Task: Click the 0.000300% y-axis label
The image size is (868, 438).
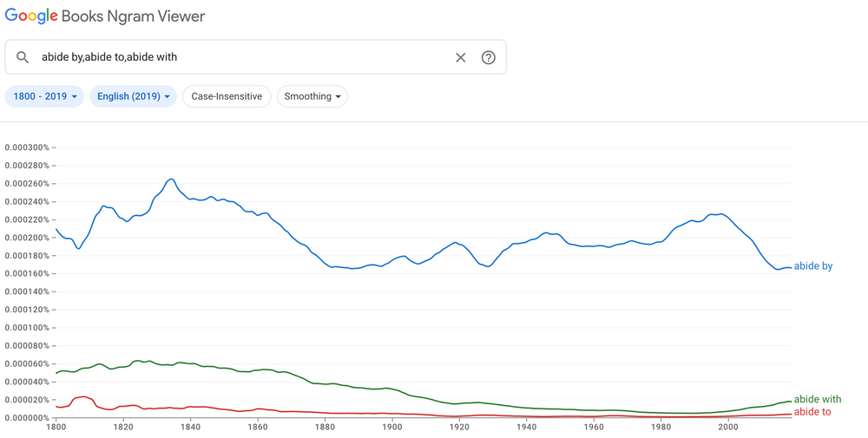Action: tap(27, 147)
